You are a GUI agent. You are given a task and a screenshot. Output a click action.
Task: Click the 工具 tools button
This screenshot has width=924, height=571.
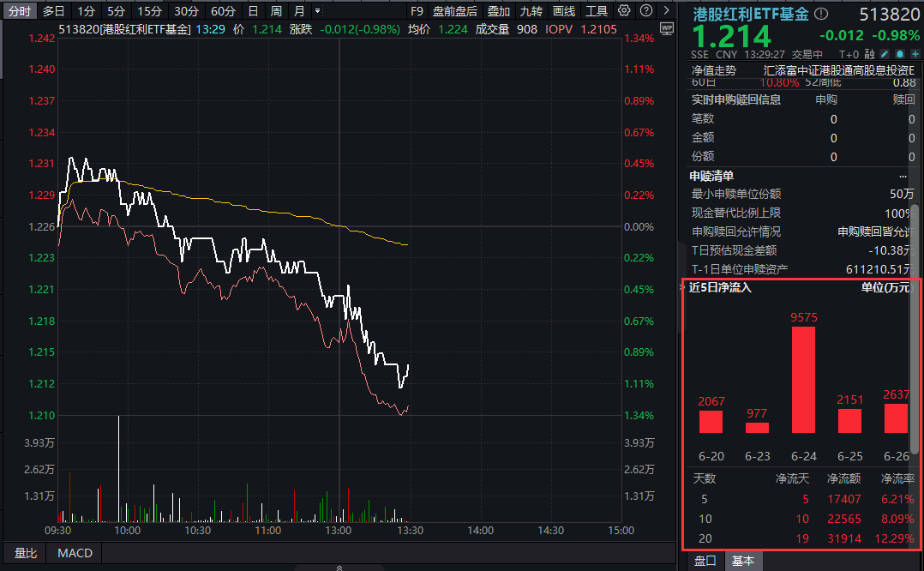(x=597, y=11)
